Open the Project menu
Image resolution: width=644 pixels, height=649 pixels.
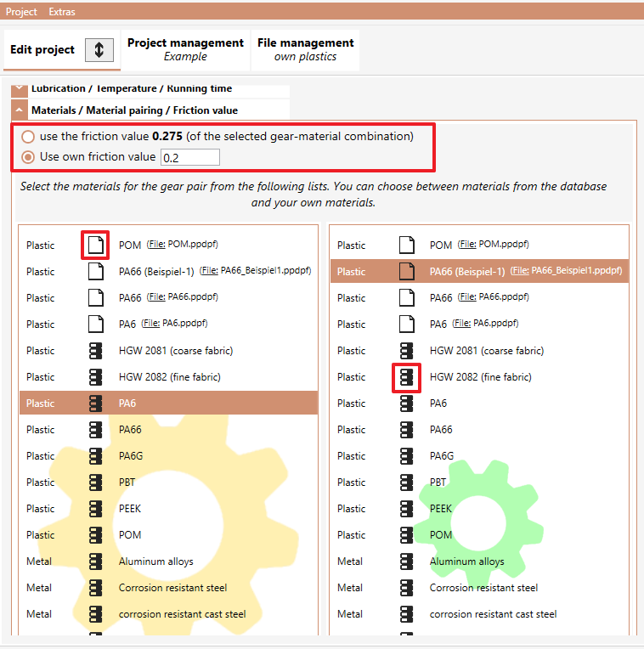[21, 12]
